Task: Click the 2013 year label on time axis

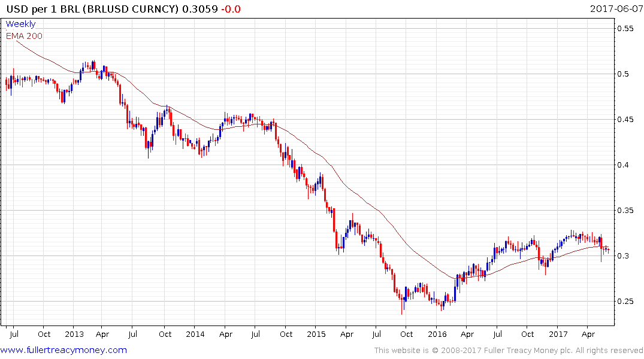Action: (74, 334)
